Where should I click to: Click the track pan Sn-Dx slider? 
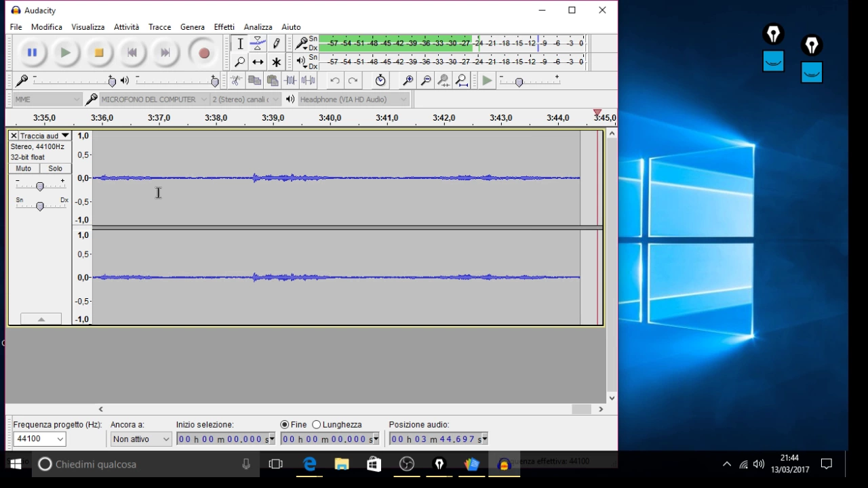click(40, 206)
